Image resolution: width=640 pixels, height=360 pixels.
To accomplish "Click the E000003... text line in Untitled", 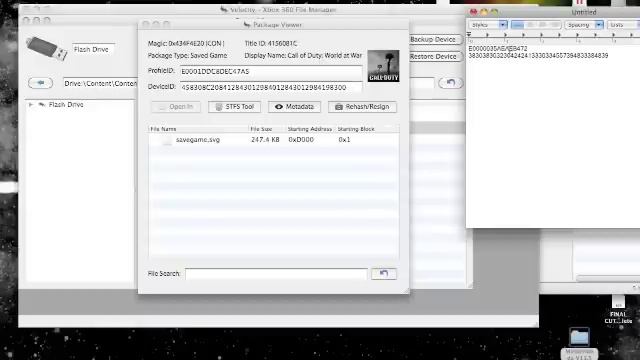I will [498, 49].
